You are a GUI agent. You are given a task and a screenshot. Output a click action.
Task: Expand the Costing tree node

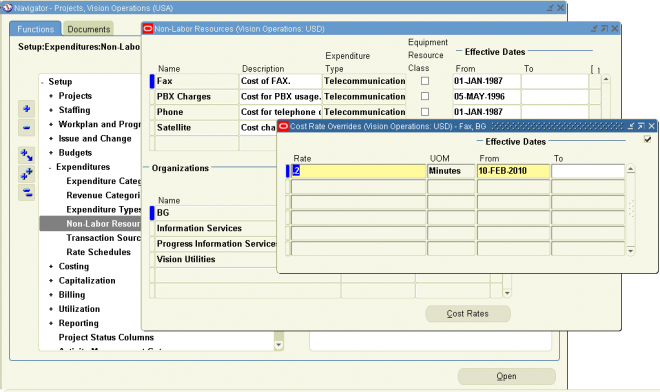click(x=51, y=267)
